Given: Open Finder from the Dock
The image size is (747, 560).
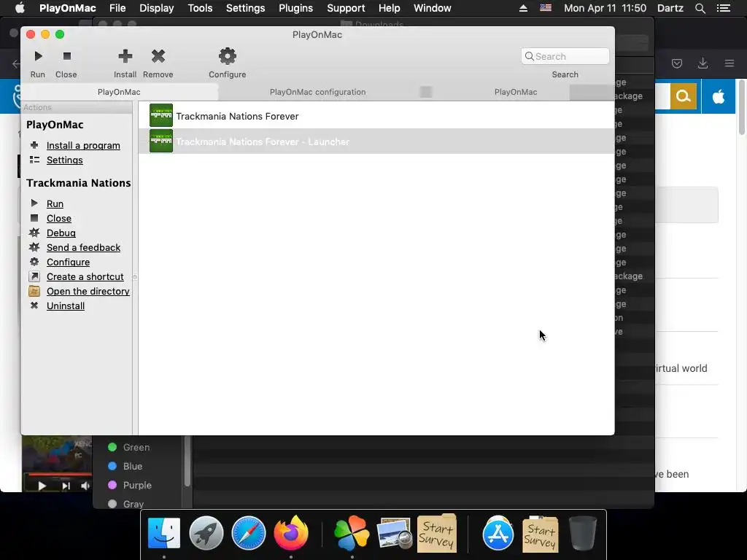Looking at the screenshot, I should click(164, 533).
